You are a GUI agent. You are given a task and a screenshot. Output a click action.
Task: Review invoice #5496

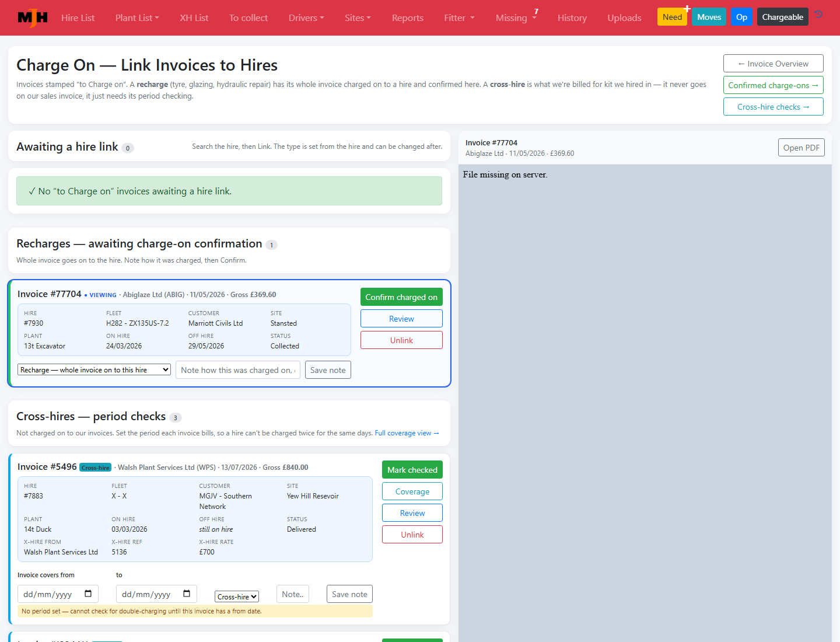412,513
